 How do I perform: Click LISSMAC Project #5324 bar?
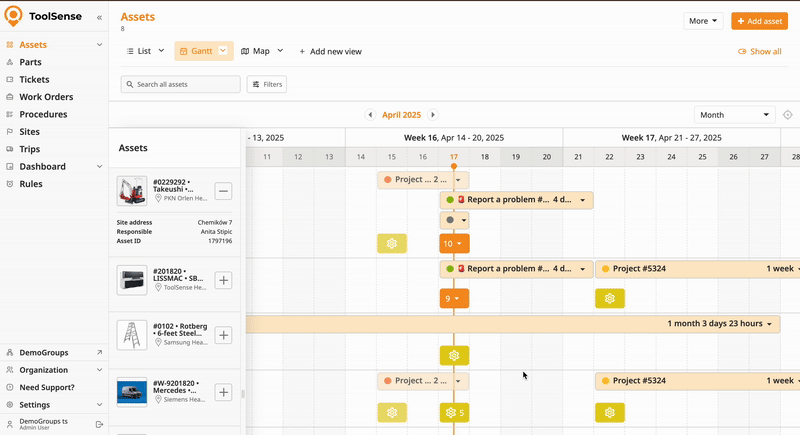[697, 269]
